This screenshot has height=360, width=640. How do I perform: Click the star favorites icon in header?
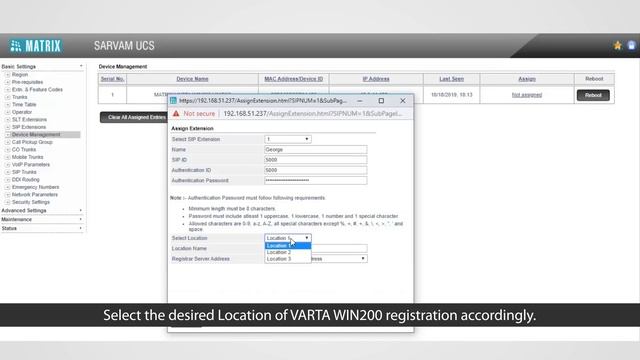(618, 45)
